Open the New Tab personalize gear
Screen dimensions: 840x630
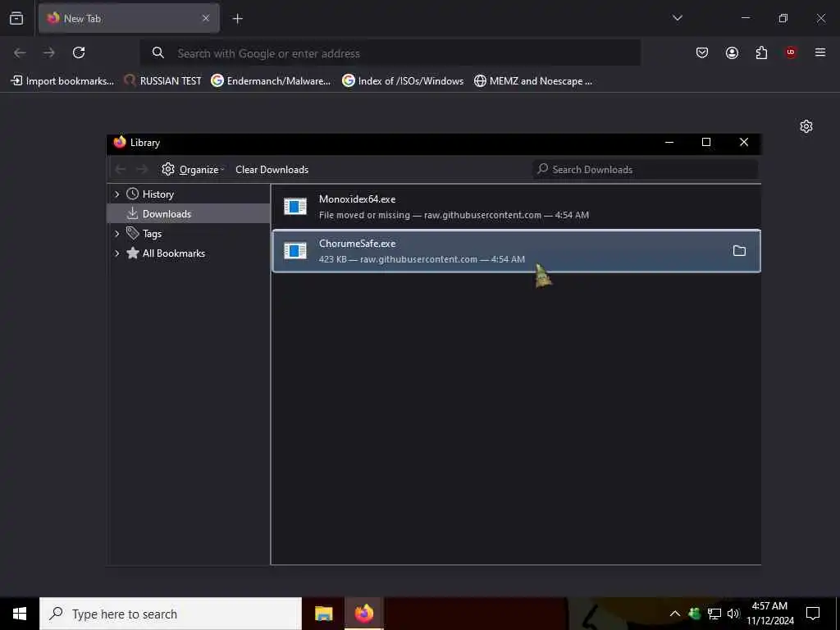pos(806,126)
